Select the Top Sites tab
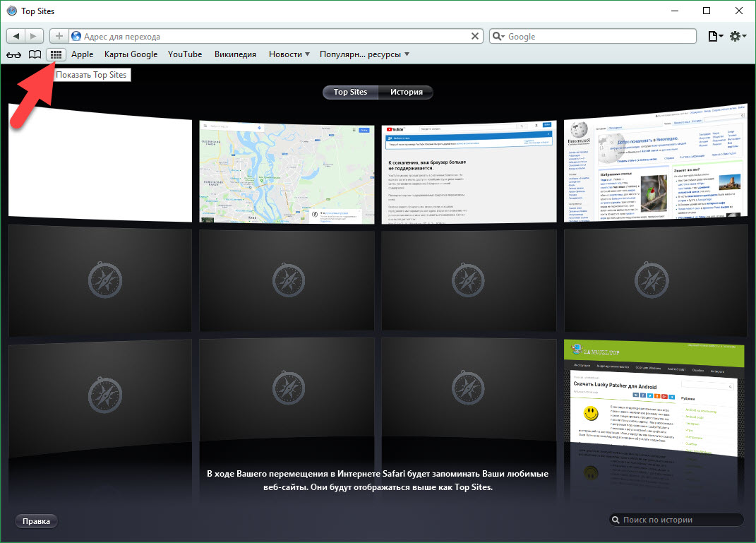756x543 pixels. [x=350, y=92]
